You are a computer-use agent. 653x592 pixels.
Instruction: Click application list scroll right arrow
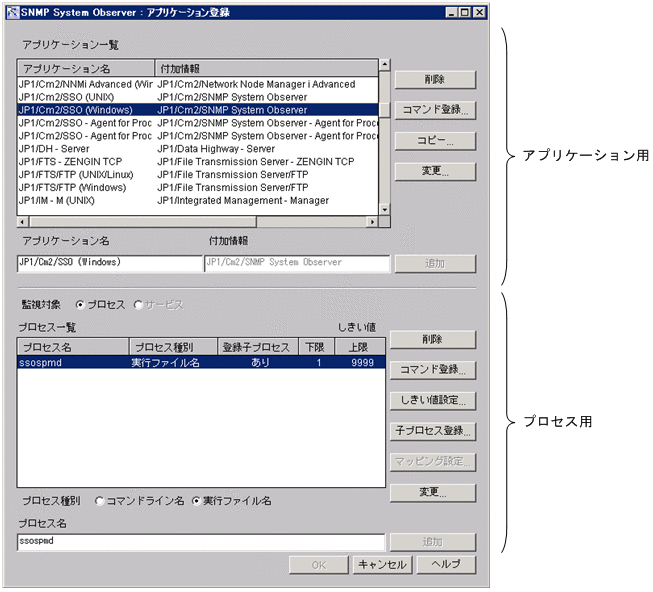click(372, 222)
